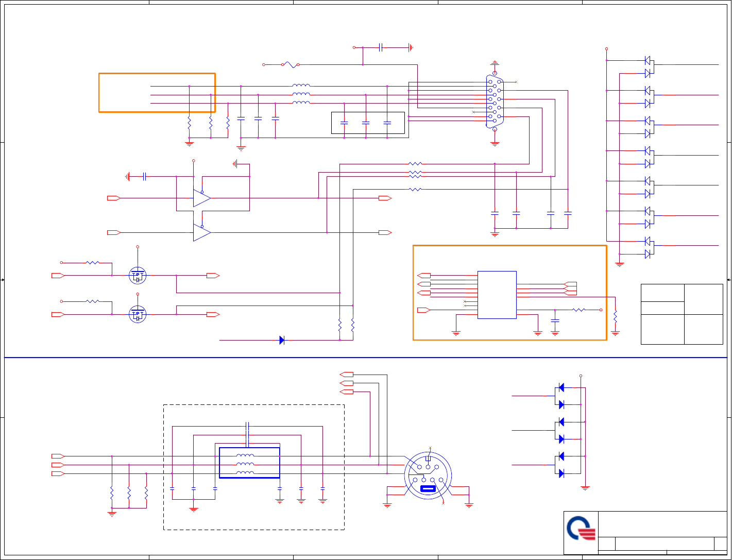Viewport: 732px width, 560px height.
Task: Select the top inductor on the VGA signal lines
Action: (x=301, y=86)
